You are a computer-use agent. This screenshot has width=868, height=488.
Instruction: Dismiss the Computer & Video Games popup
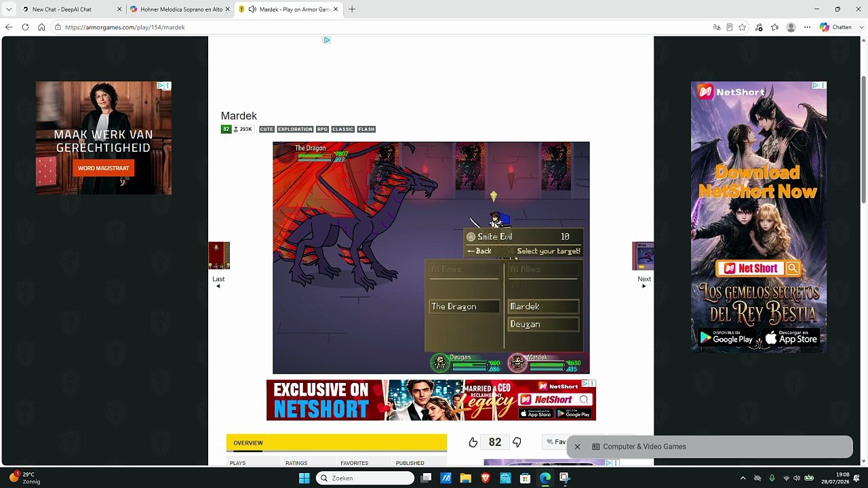[578, 447]
